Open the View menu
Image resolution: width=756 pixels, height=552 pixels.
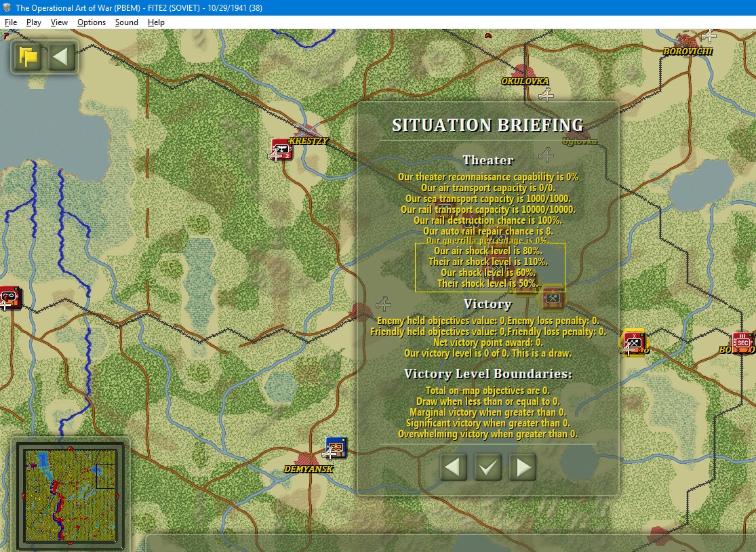tap(59, 22)
